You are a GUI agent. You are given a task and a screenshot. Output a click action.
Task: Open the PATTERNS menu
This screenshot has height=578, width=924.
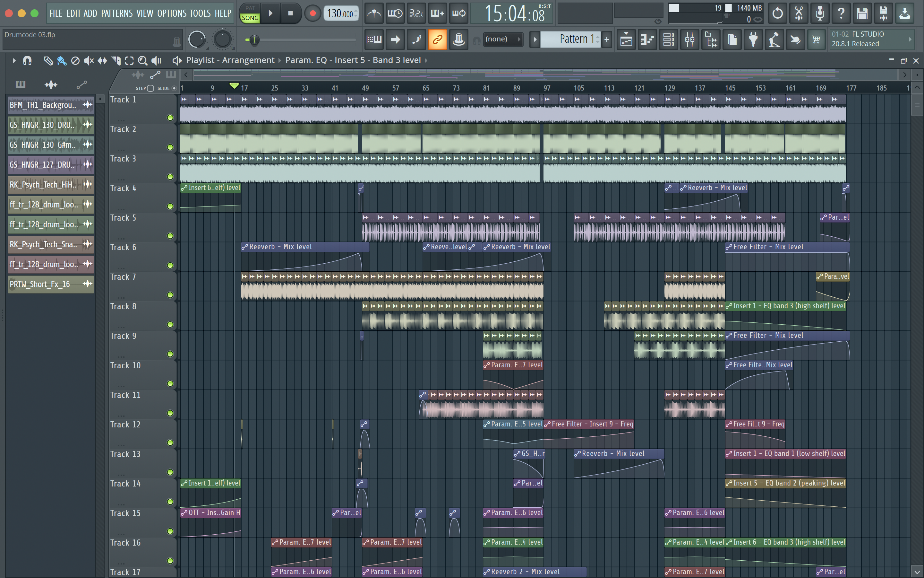click(117, 13)
